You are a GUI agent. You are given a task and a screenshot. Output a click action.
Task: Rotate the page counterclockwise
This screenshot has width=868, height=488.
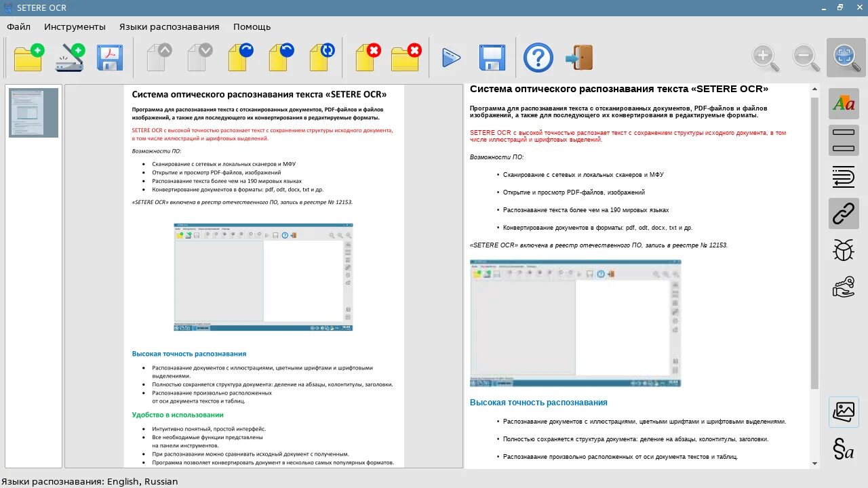click(281, 58)
